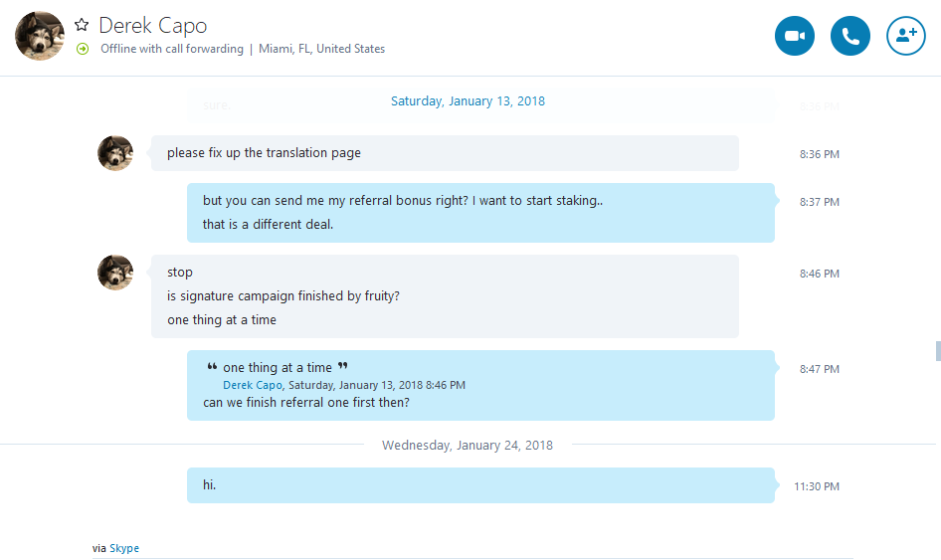941x560 pixels.
Task: Click the avatar beside "please fix up the translation page"
Action: [115, 153]
